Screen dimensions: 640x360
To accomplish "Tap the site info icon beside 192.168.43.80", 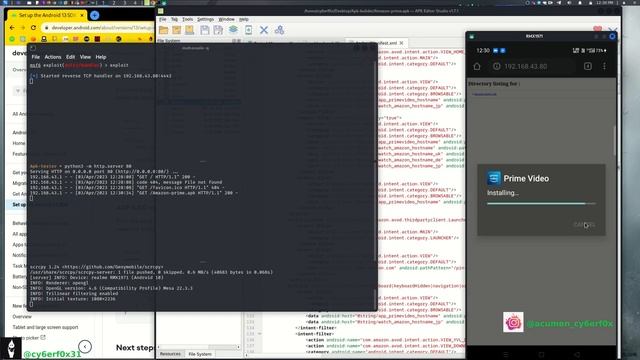I will tap(496, 66).
